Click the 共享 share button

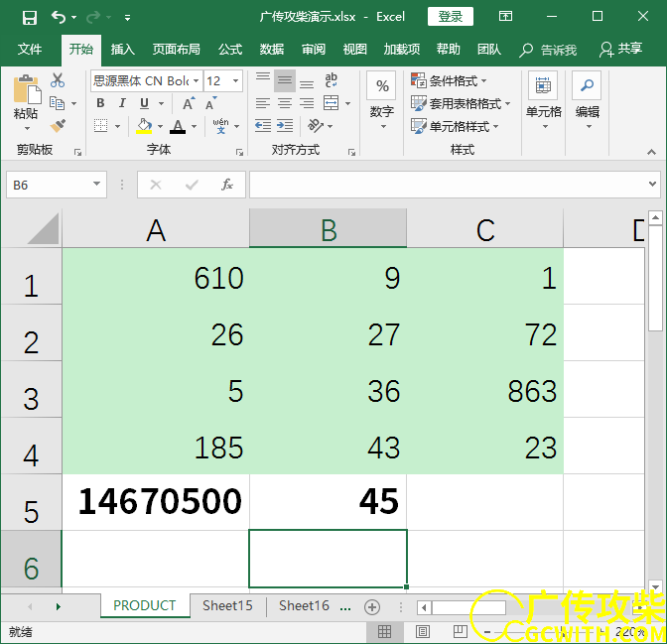pos(621,50)
